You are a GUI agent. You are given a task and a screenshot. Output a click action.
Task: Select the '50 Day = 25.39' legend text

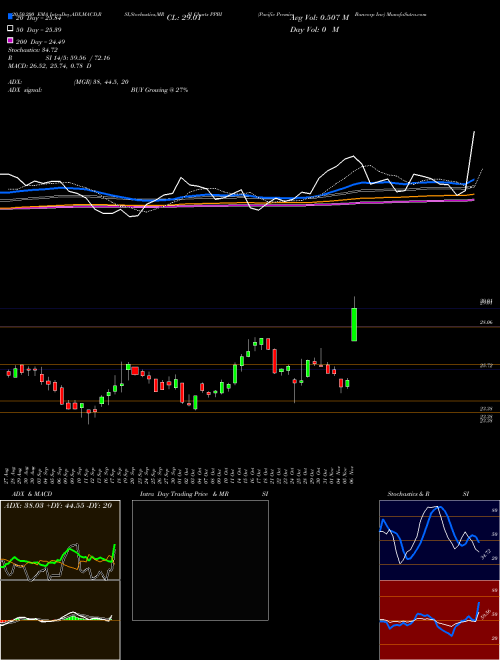pyautogui.click(x=40, y=29)
